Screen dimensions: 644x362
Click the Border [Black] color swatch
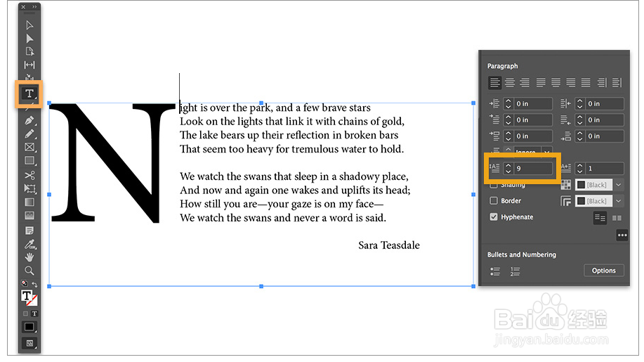[x=593, y=201]
